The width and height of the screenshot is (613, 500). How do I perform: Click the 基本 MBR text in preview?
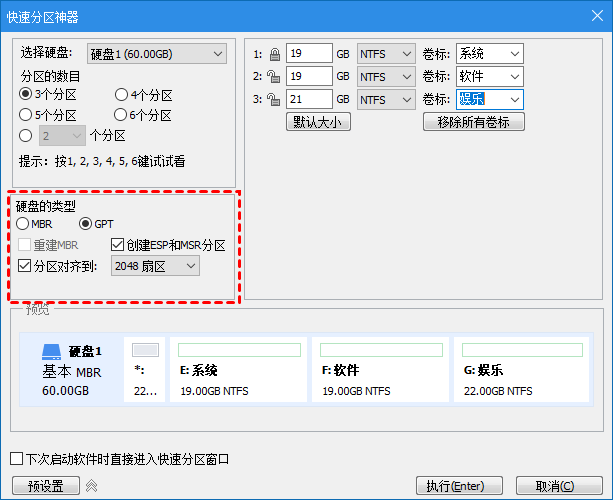(72, 372)
